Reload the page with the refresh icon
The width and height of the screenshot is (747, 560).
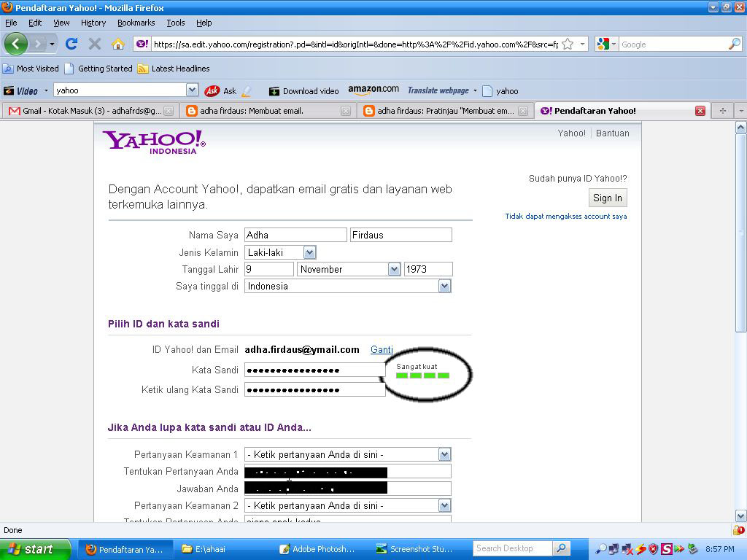71,44
